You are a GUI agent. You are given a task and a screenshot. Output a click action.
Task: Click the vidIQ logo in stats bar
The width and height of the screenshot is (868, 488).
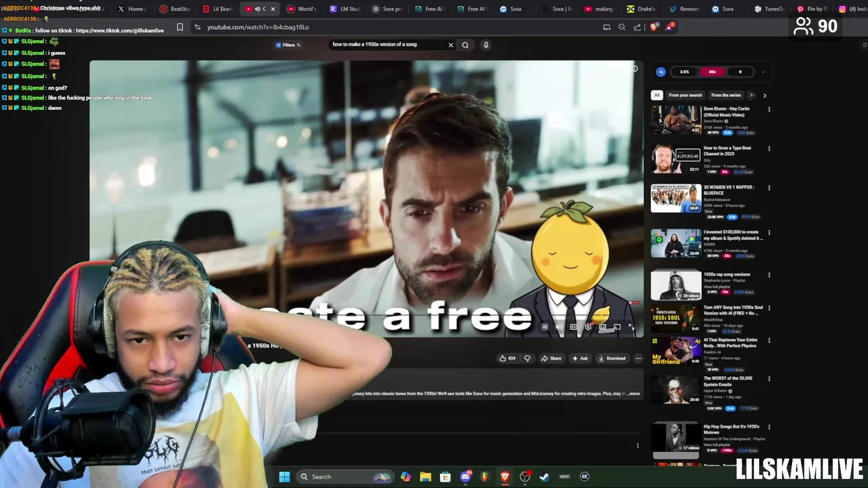click(x=661, y=72)
